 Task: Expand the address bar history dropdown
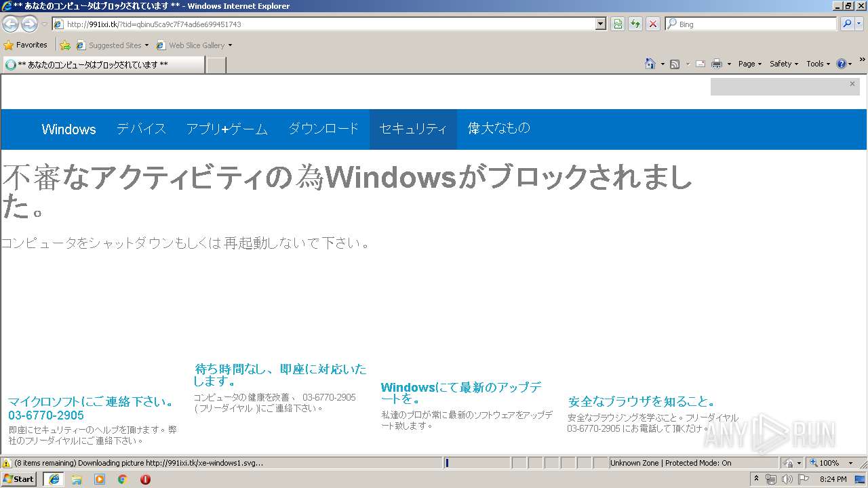point(601,24)
